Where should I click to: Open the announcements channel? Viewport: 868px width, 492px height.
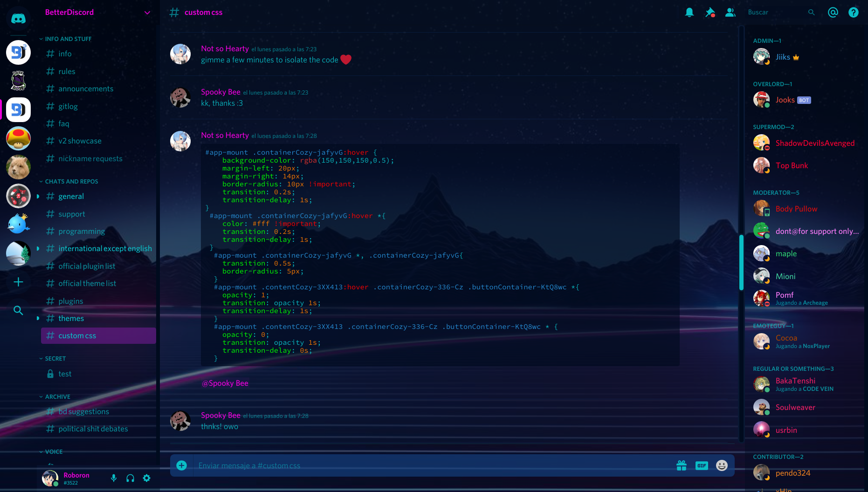98,89
